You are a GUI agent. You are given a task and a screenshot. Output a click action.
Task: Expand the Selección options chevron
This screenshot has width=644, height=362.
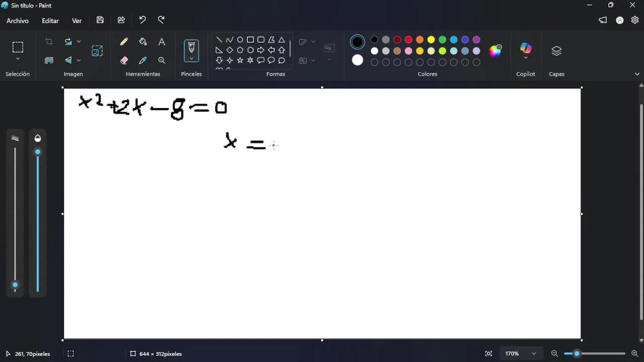point(18,59)
